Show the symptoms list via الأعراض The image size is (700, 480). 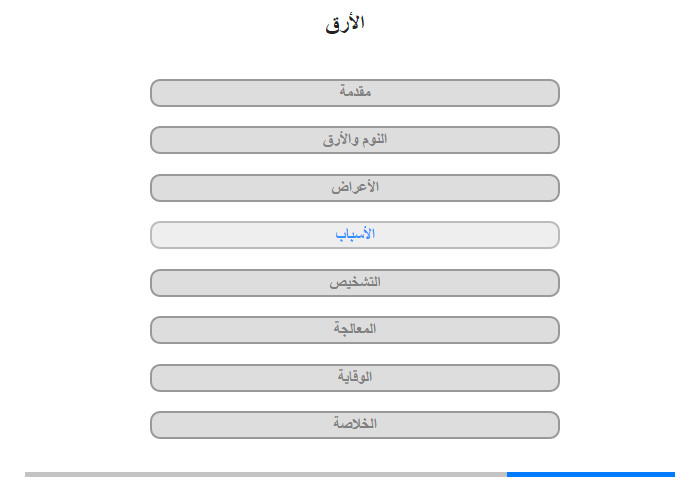coord(355,188)
